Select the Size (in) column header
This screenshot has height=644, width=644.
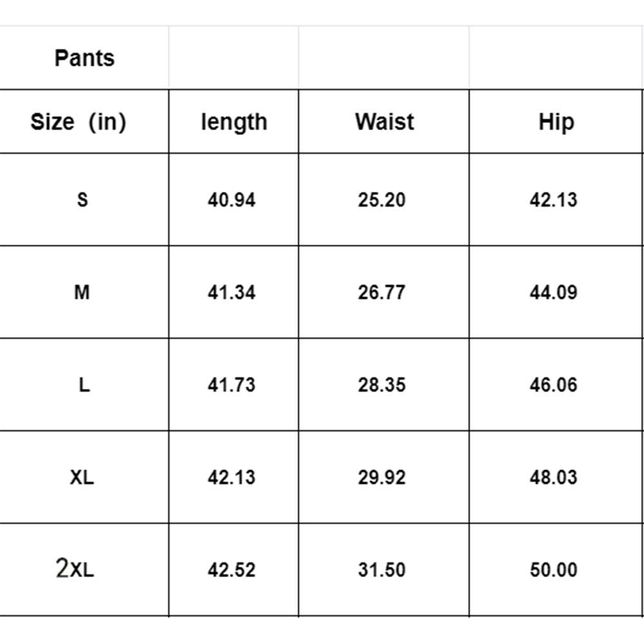[79, 122]
